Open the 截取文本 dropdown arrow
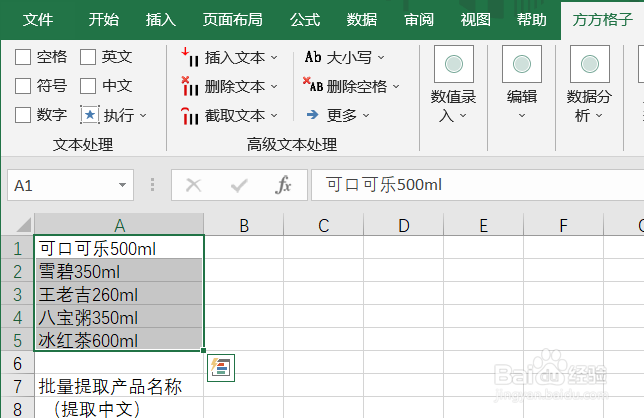 coord(274,116)
